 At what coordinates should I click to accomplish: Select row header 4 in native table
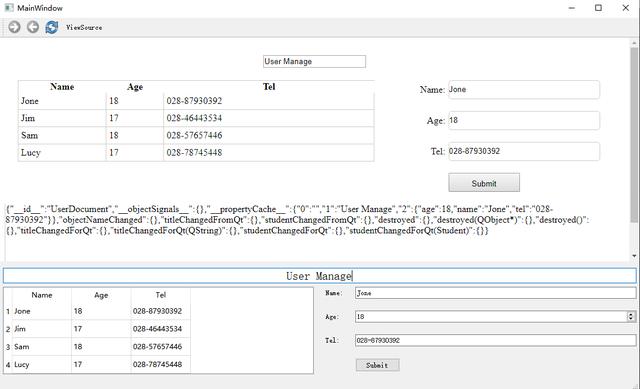coord(8,365)
